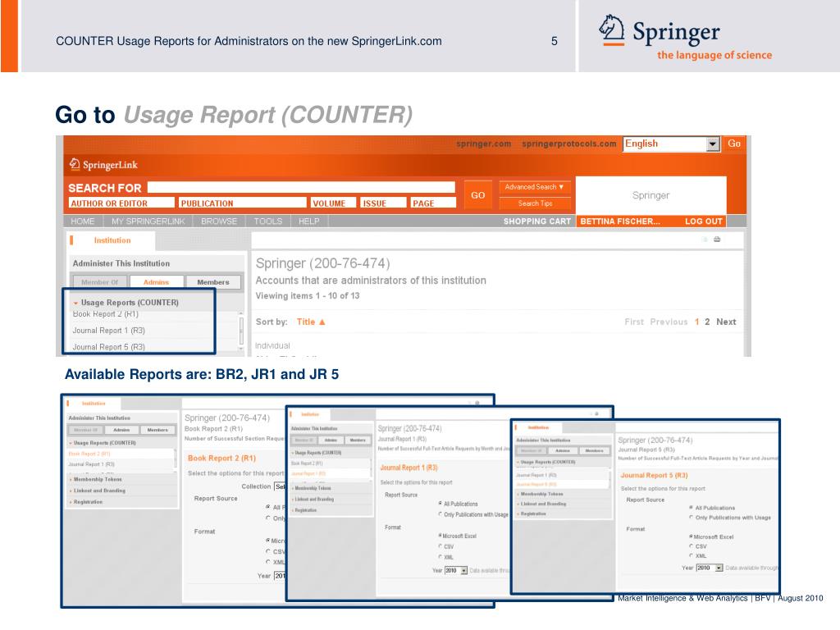840x630 pixels.
Task: Go to the Next results page
Action: [x=726, y=322]
